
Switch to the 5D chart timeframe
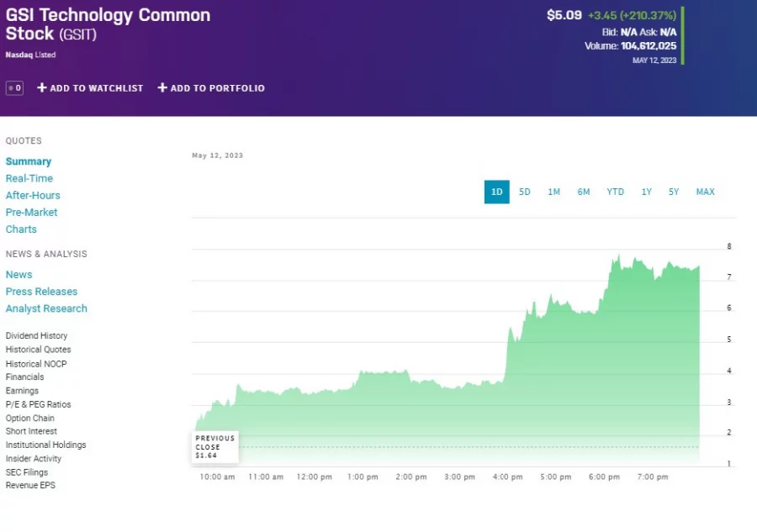tap(525, 192)
